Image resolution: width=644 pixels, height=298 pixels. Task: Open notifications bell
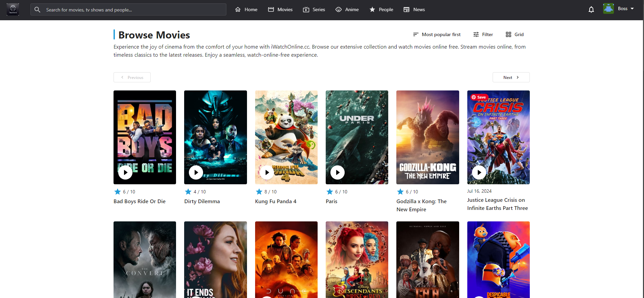coord(591,9)
